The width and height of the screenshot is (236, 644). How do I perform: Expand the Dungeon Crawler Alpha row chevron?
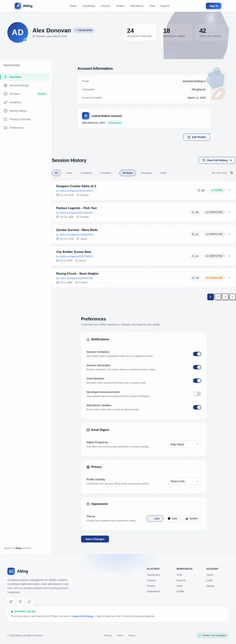click(x=230, y=190)
